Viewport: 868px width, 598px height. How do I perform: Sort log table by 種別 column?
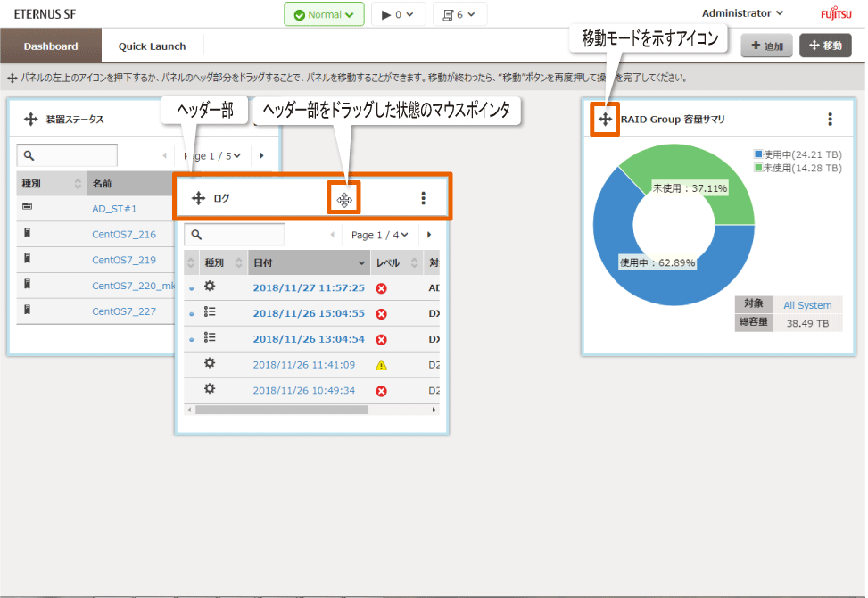(x=223, y=262)
